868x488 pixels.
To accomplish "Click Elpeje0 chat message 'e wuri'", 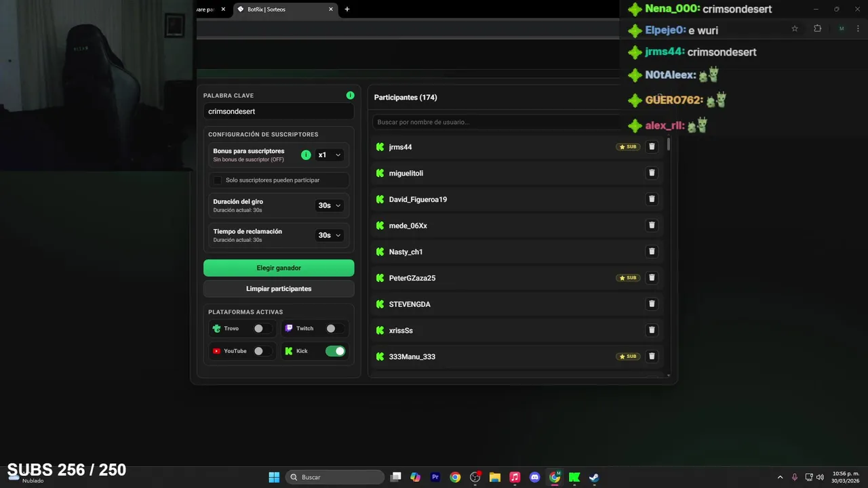I will pos(703,30).
